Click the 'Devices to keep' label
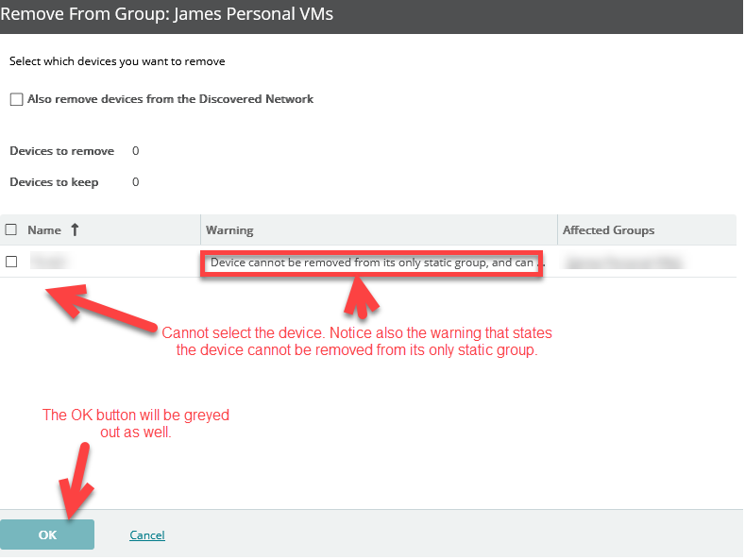 [x=54, y=182]
